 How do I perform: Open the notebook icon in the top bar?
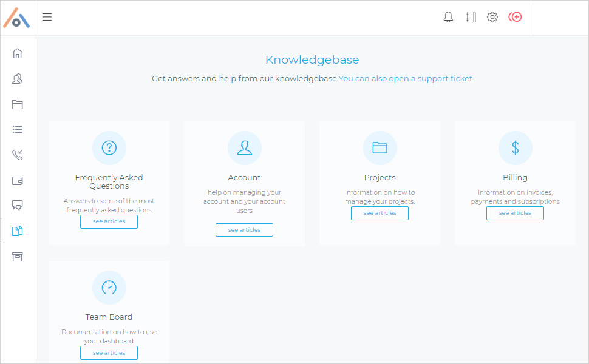tap(471, 17)
